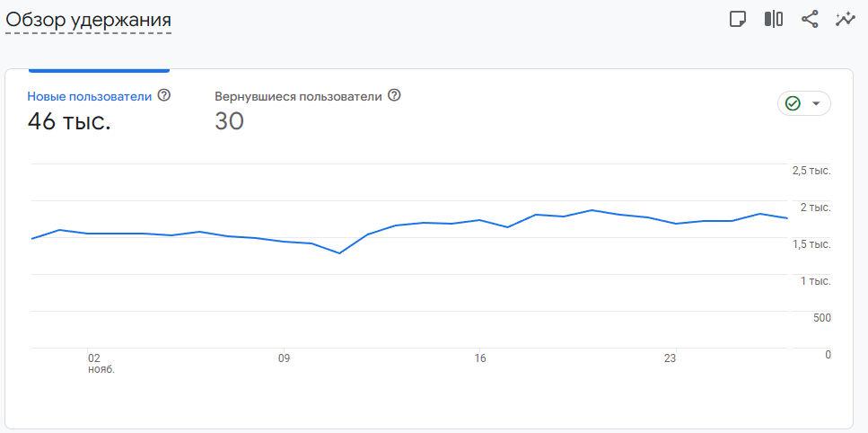The height and width of the screenshot is (433, 868).
Task: Click the lowest dip on the chart line
Action: (339, 253)
